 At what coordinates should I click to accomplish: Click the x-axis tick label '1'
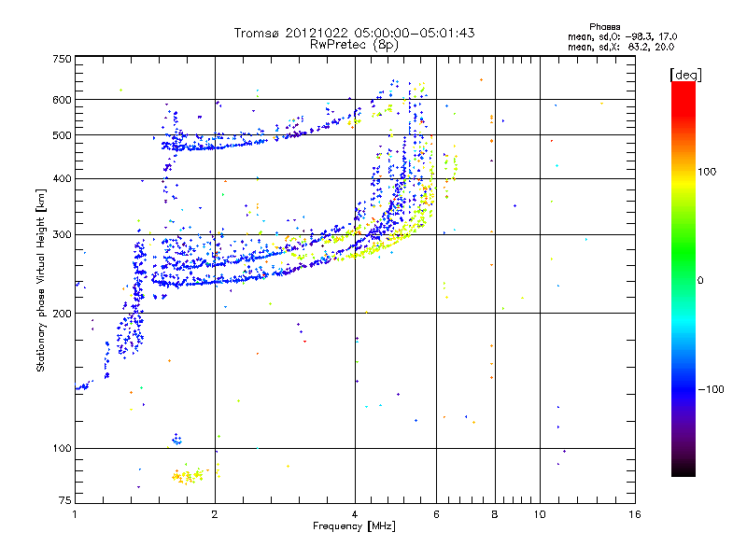(75, 514)
